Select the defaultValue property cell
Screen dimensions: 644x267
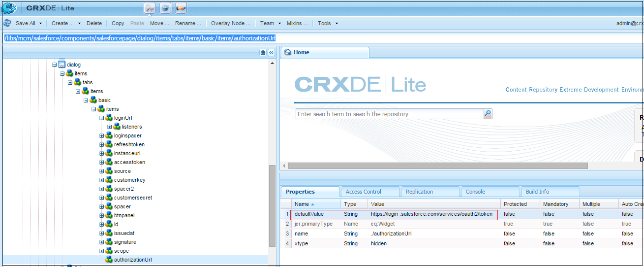point(309,214)
